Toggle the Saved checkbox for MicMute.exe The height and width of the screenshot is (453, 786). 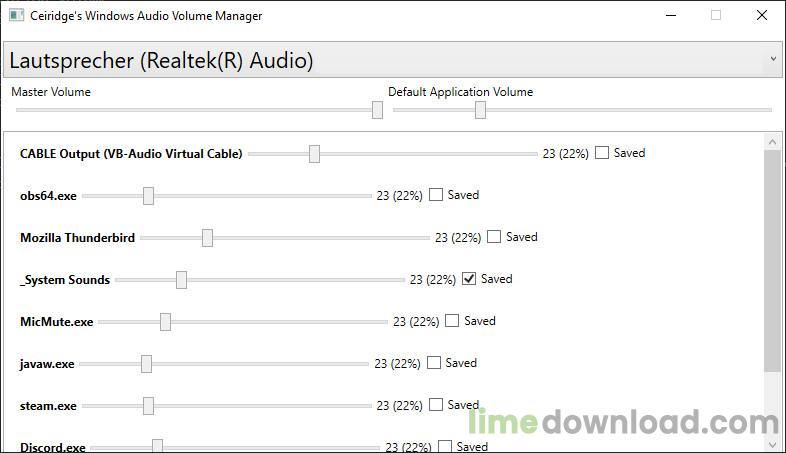click(x=452, y=321)
